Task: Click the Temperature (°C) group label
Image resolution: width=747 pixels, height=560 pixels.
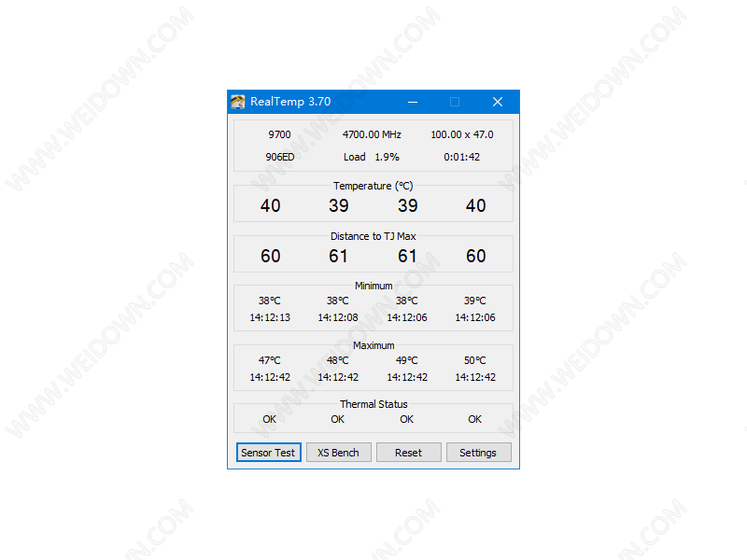Action: [373, 186]
